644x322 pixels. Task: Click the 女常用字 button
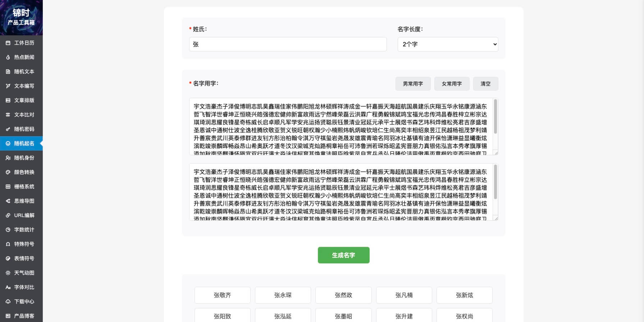(452, 84)
